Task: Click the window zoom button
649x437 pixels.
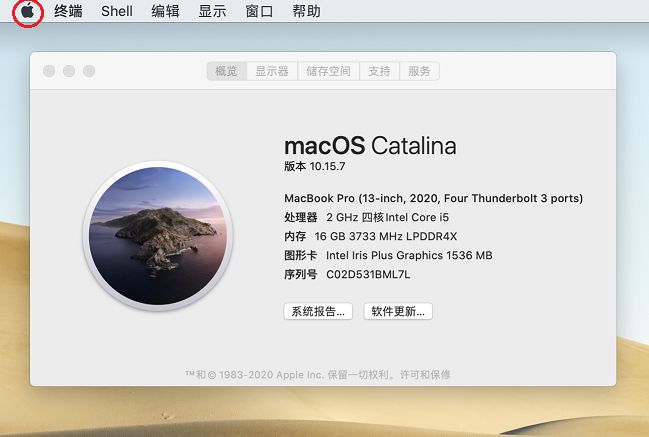Action: point(89,71)
